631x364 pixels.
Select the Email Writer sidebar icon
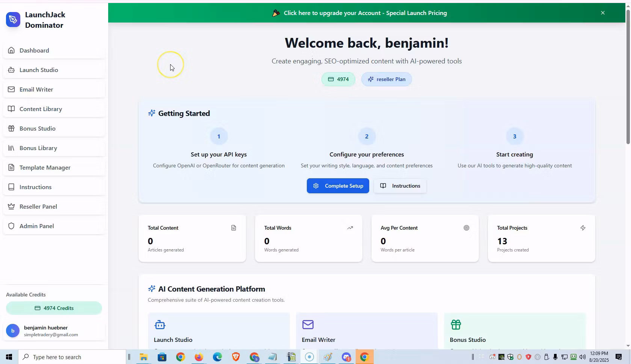[x=11, y=89]
